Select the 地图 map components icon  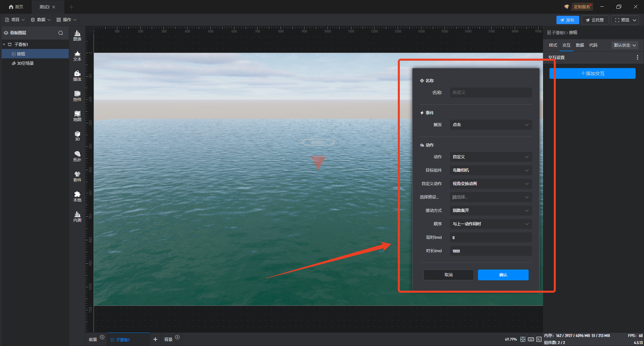[77, 116]
